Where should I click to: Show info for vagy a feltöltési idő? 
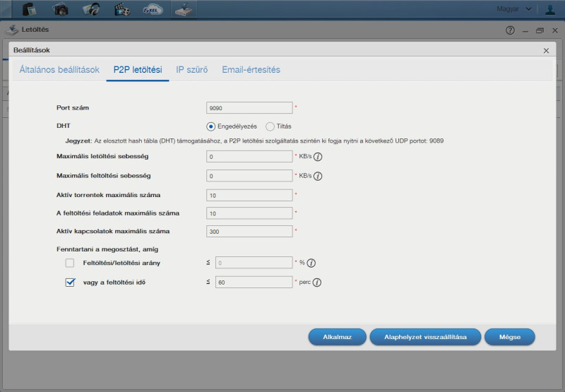[316, 283]
